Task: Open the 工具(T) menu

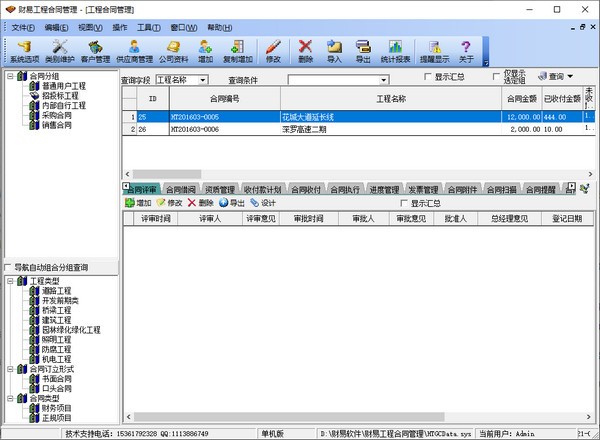Action: click(x=149, y=28)
